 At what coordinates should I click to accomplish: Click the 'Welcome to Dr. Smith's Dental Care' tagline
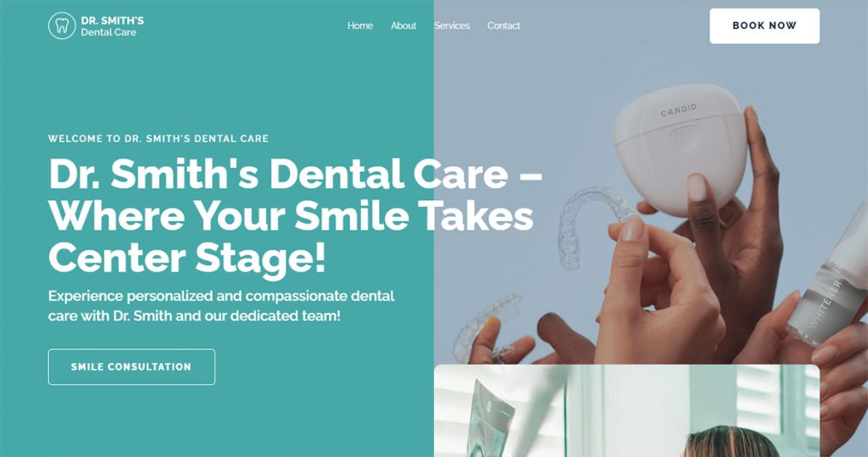click(x=159, y=138)
